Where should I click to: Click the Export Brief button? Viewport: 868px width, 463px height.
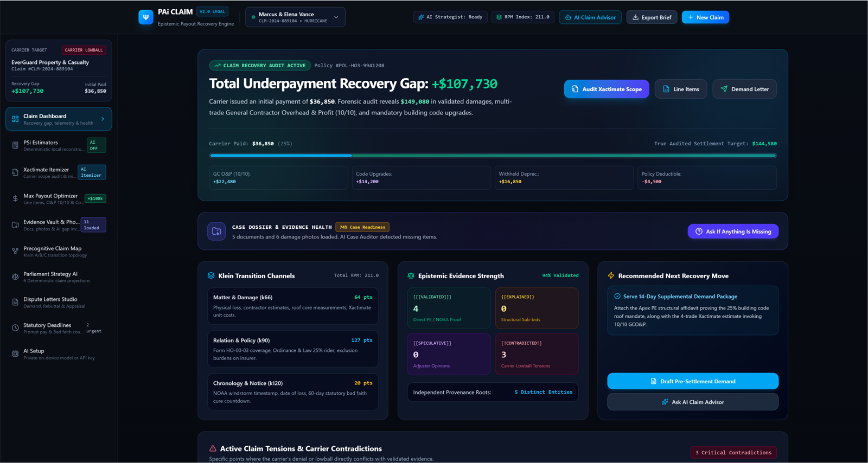652,17
